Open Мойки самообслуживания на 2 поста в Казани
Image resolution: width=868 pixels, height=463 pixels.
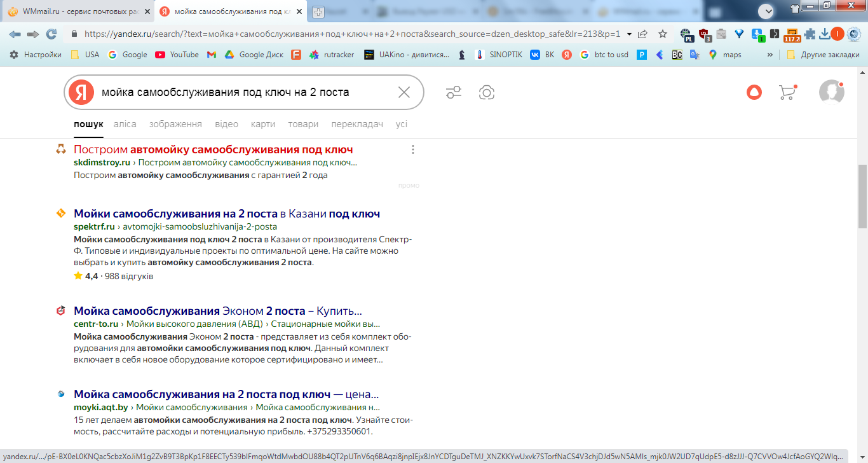tap(227, 214)
